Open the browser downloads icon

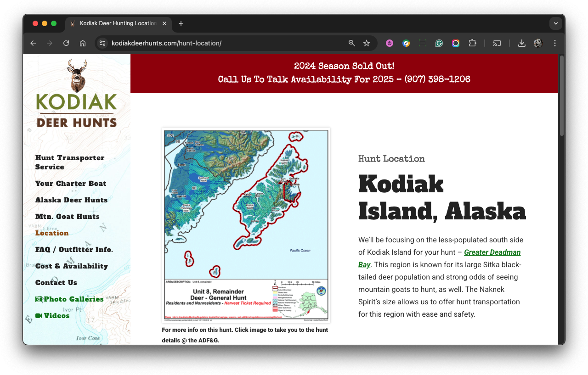(522, 43)
